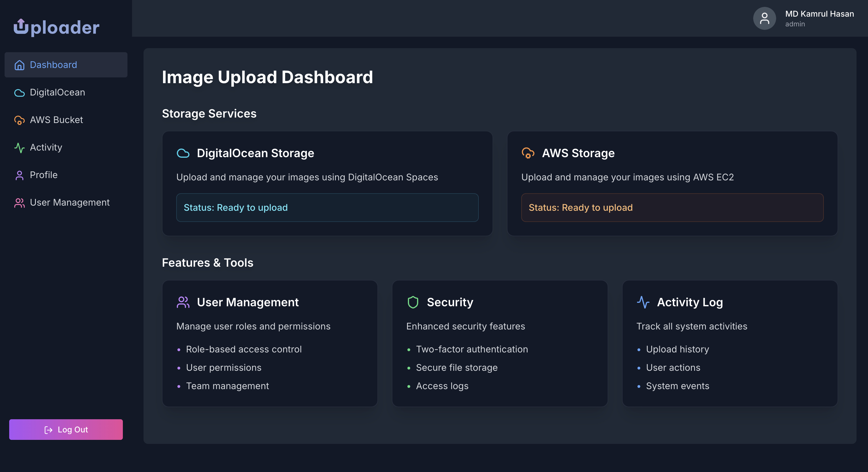
Task: Click the pulse icon on Activity Log card
Action: pos(643,302)
